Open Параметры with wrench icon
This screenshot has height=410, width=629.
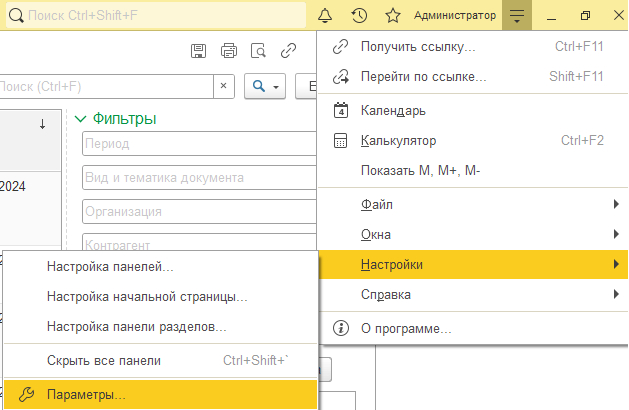160,394
